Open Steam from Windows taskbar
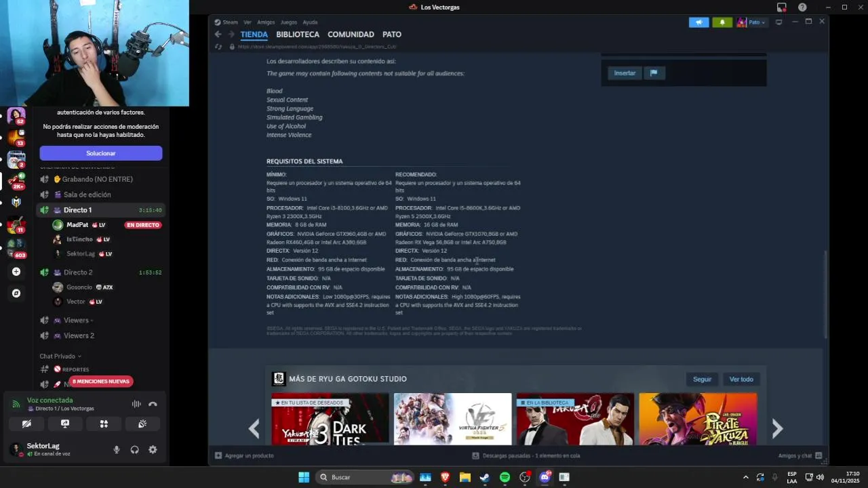 coord(485,477)
